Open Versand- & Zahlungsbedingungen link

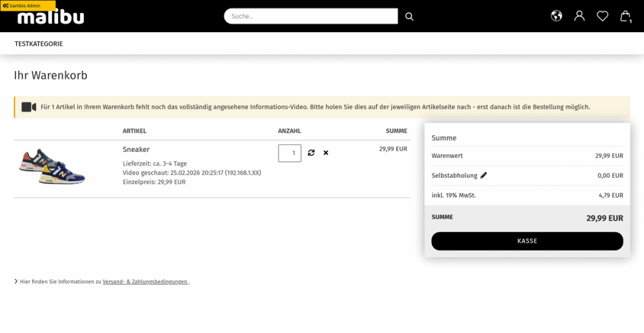(x=146, y=281)
